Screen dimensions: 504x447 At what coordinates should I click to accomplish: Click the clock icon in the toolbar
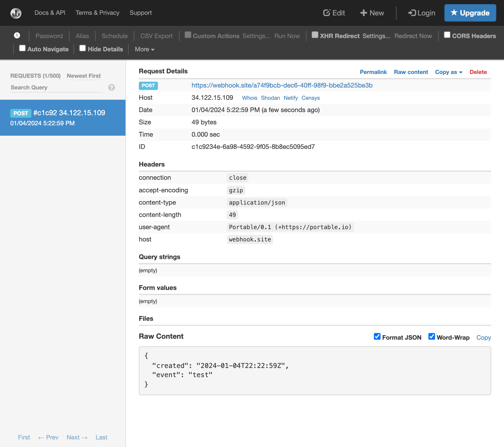click(17, 36)
